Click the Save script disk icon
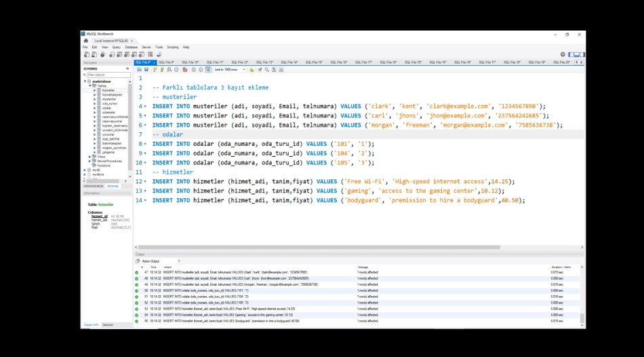 146,69
